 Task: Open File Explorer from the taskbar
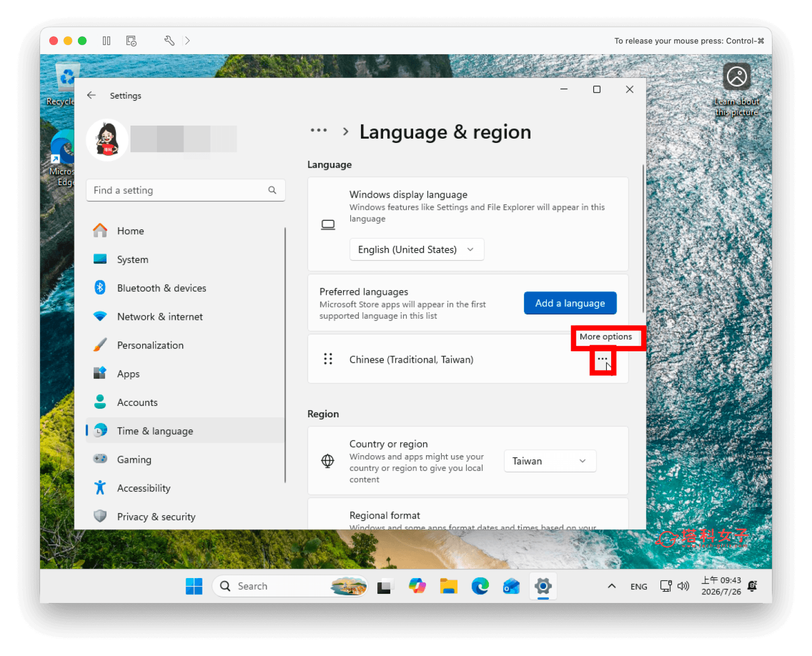448,586
